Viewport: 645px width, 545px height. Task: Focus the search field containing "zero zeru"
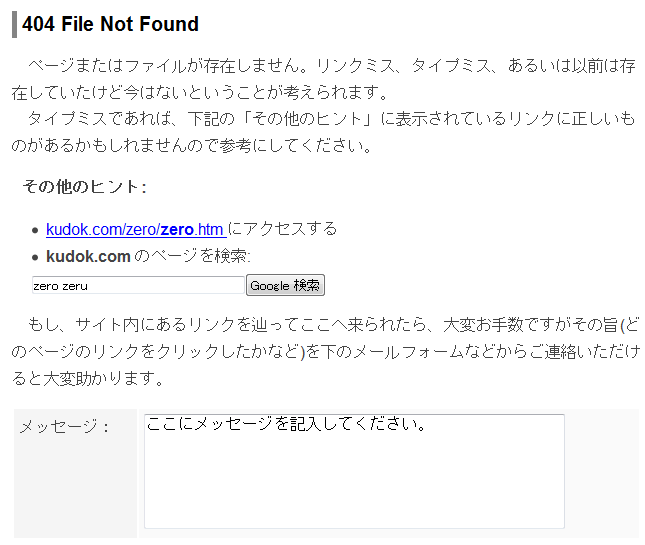pyautogui.click(x=138, y=286)
